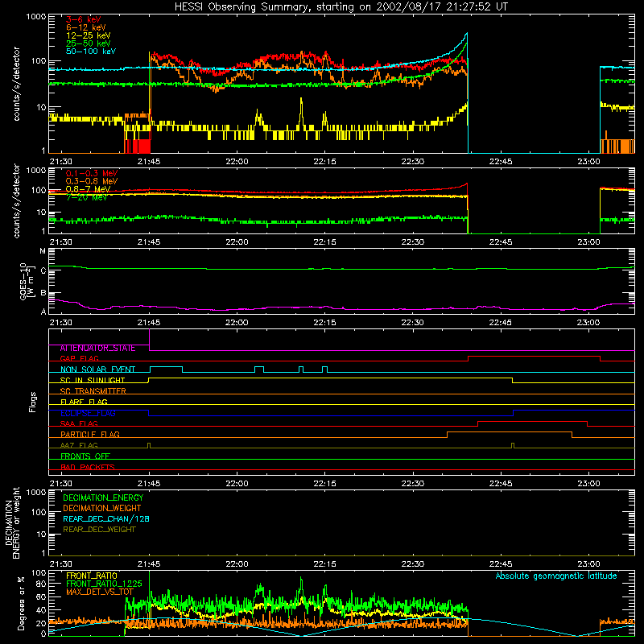Select the 50-100 keV legend label
644x644 pixels.
pos(91,52)
